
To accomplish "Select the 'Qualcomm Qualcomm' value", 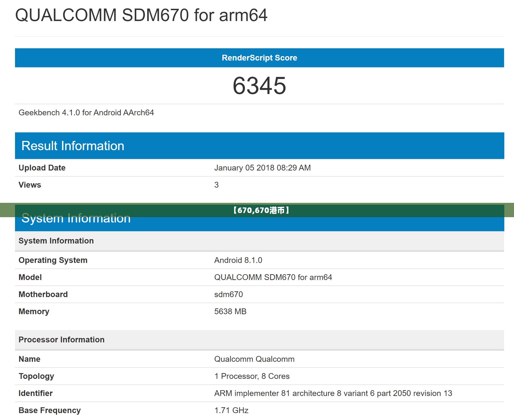I will click(x=255, y=359).
